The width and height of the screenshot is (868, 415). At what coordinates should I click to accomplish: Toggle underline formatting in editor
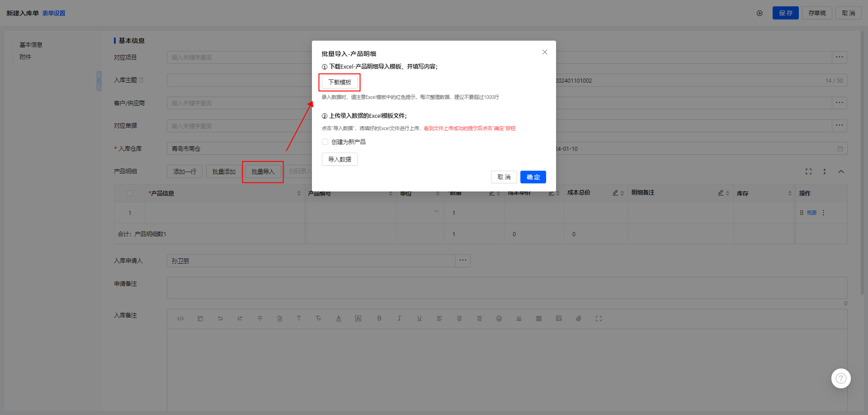point(420,318)
